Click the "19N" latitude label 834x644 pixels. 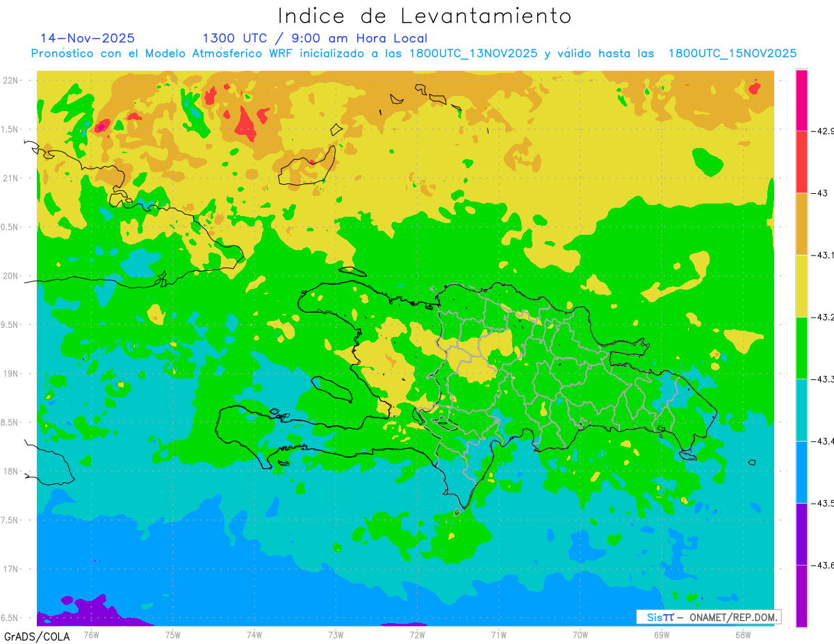point(12,373)
